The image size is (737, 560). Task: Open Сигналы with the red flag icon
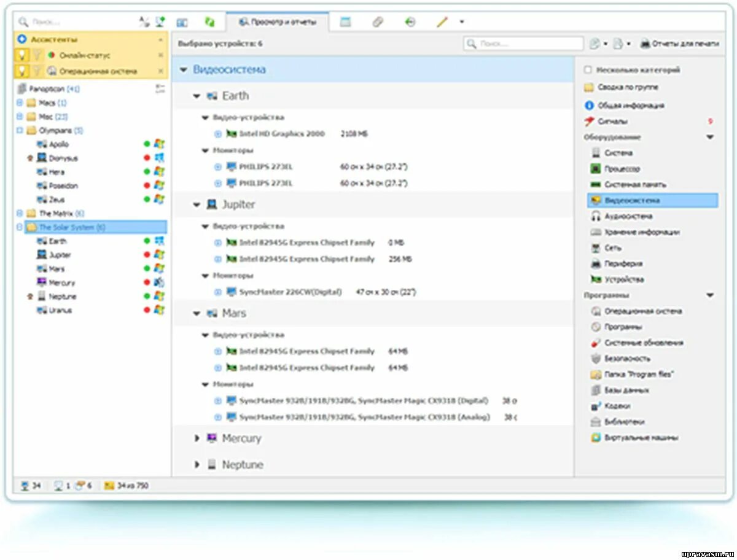point(589,122)
